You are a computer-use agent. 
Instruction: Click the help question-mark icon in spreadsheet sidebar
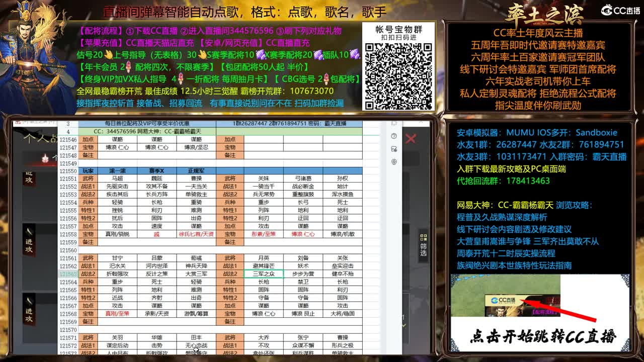click(x=394, y=136)
